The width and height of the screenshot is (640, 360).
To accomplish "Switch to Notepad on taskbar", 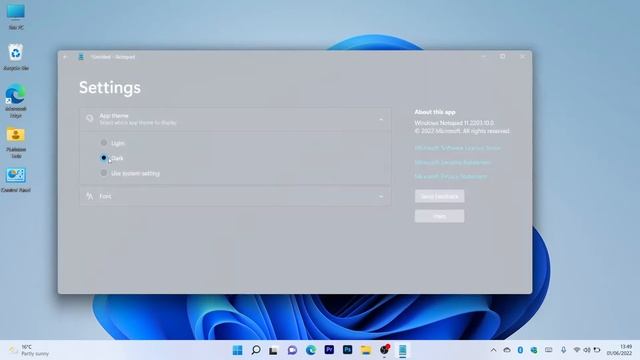I will pyautogui.click(x=402, y=350).
